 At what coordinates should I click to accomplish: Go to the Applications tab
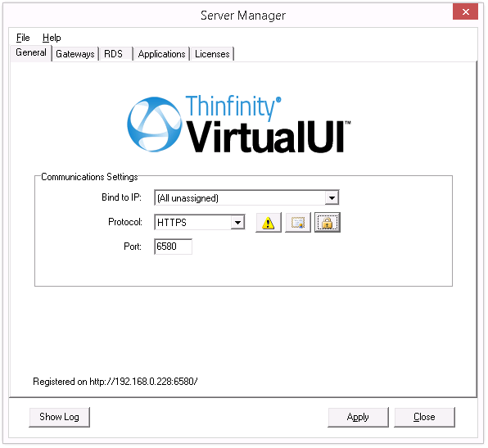coord(162,54)
